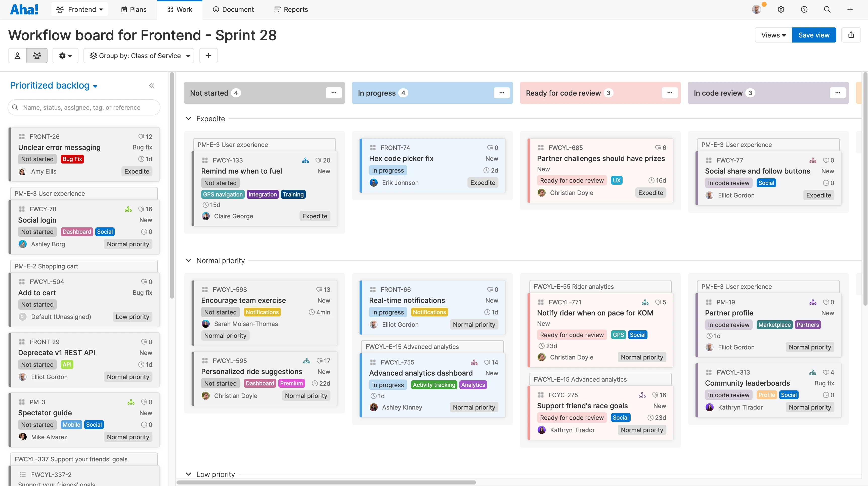Switch to team view mode
The height and width of the screenshot is (486, 868).
point(37,56)
